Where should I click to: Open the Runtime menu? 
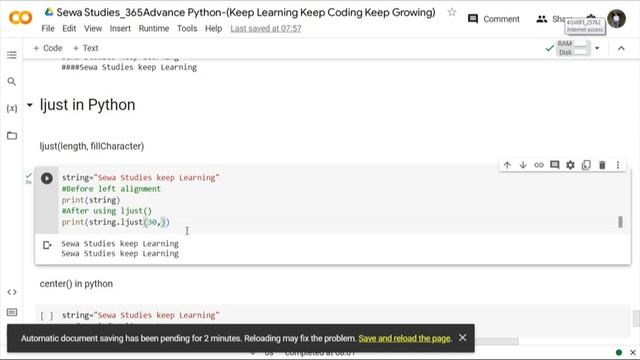tap(153, 29)
